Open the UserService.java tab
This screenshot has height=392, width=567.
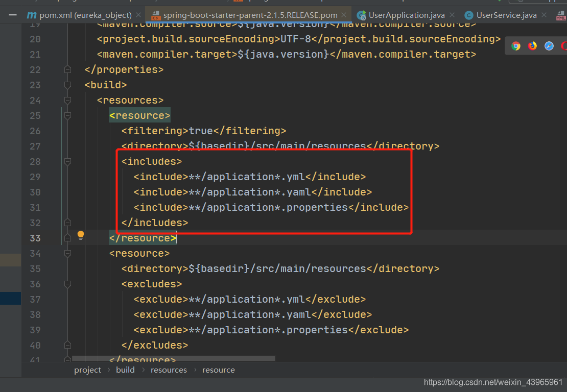(506, 15)
